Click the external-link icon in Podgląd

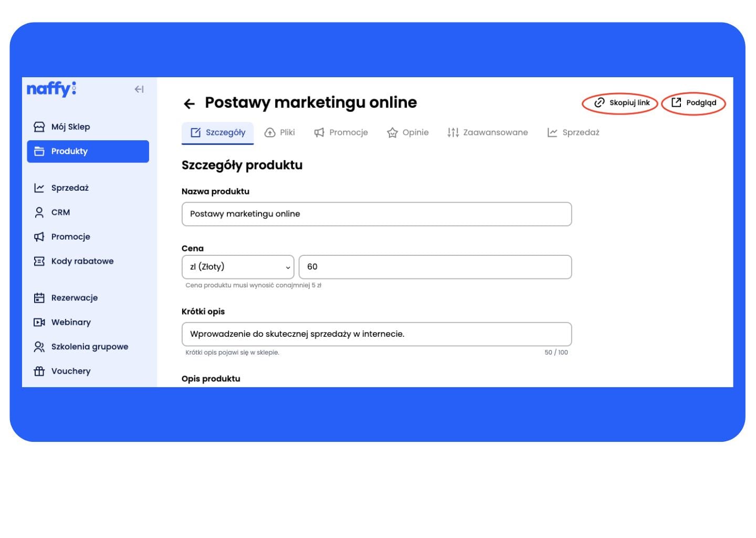coord(676,102)
